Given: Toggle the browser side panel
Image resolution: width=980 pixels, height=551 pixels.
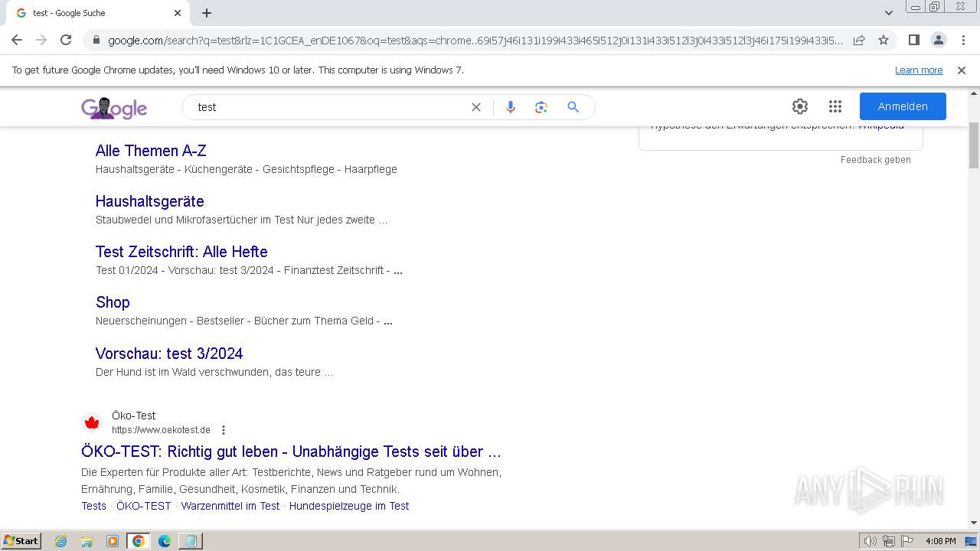Looking at the screenshot, I should pyautogui.click(x=914, y=40).
